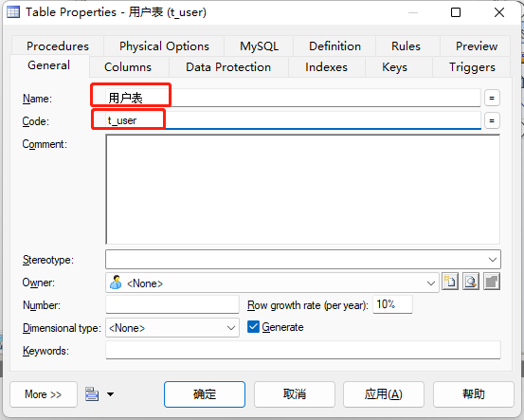Open the Keys tab
Image resolution: width=524 pixels, height=420 pixels.
pos(395,67)
